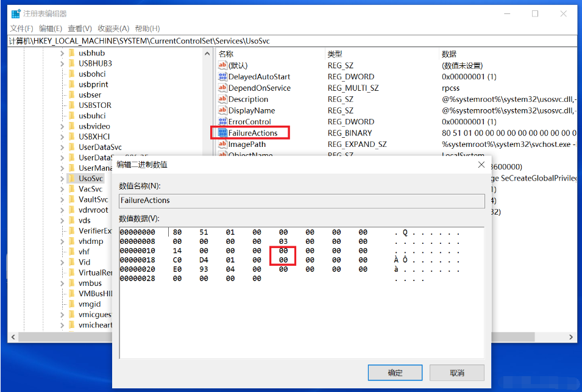The image size is (582, 392).
Task: Click the registry path address bar
Action: pos(293,41)
